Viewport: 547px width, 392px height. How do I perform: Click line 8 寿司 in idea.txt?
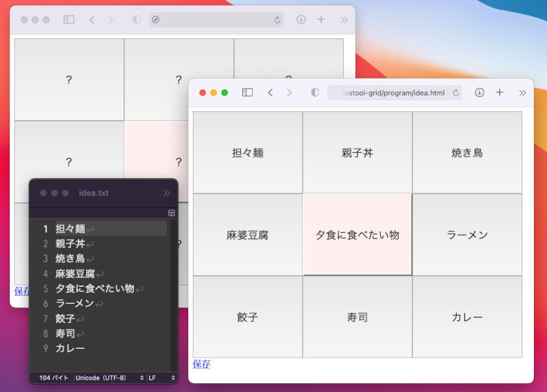65,333
